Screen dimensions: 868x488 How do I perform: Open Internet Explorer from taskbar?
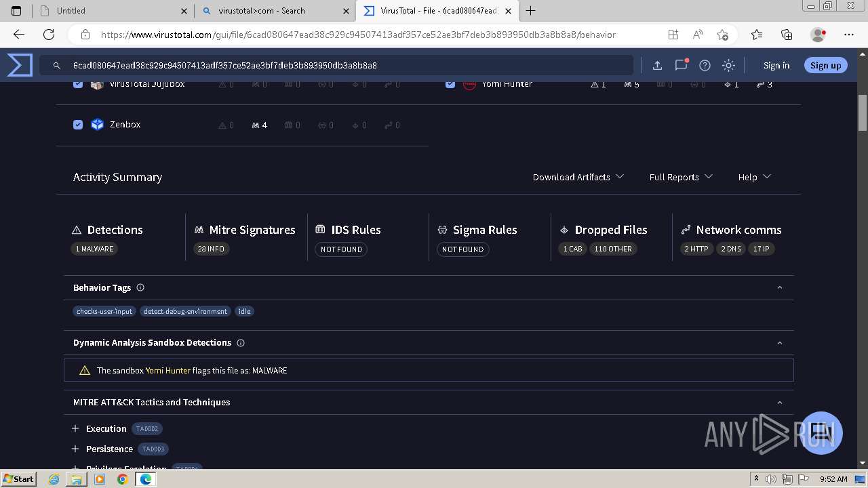54,479
